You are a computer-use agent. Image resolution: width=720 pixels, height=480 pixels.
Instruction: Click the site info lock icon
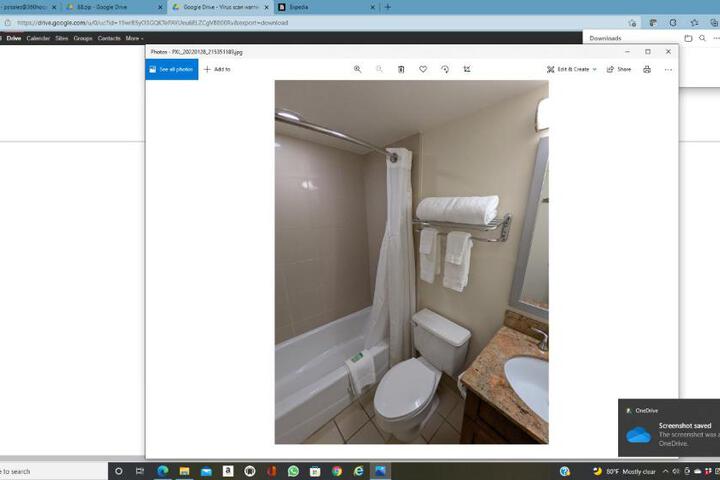click(7, 23)
